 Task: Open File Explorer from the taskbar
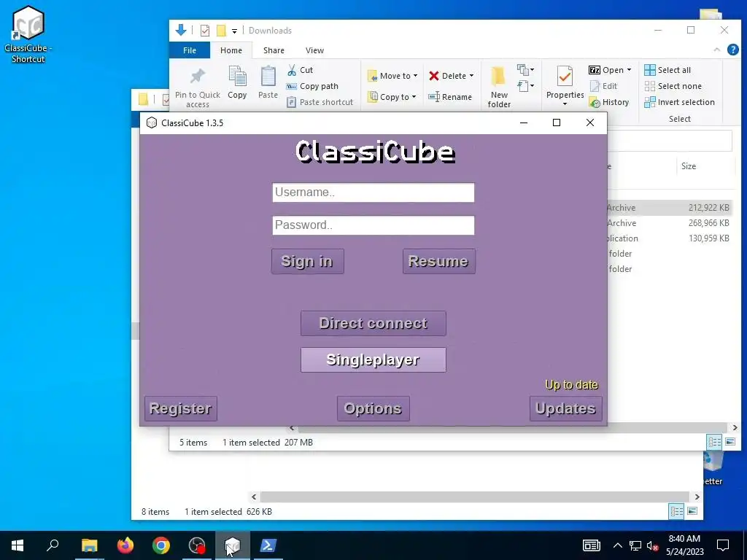[x=89, y=545]
